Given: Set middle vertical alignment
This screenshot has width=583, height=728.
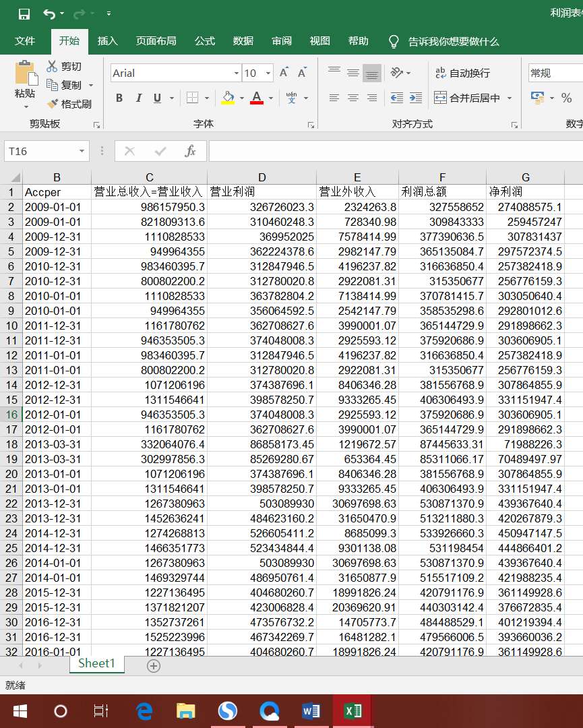Looking at the screenshot, I should click(x=353, y=72).
